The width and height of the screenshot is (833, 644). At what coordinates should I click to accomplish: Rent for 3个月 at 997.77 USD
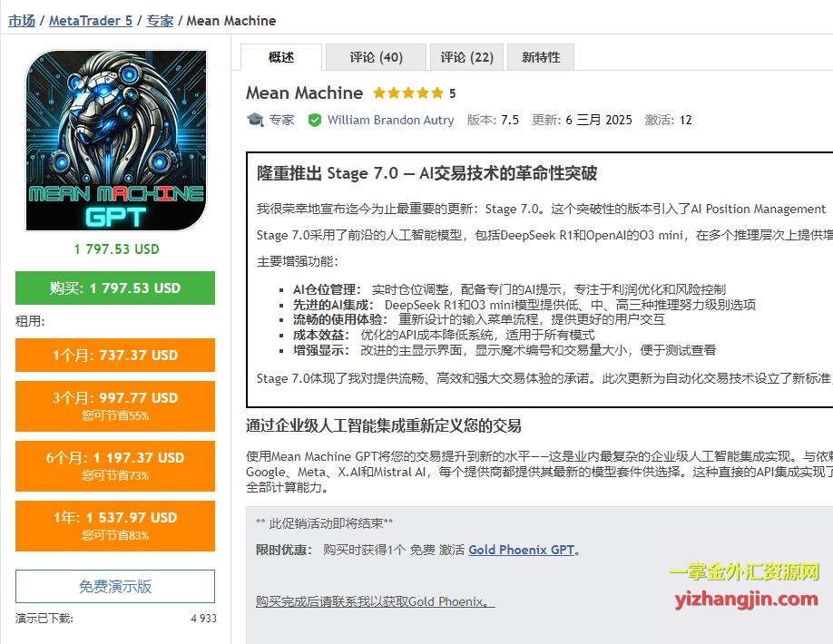(115, 405)
